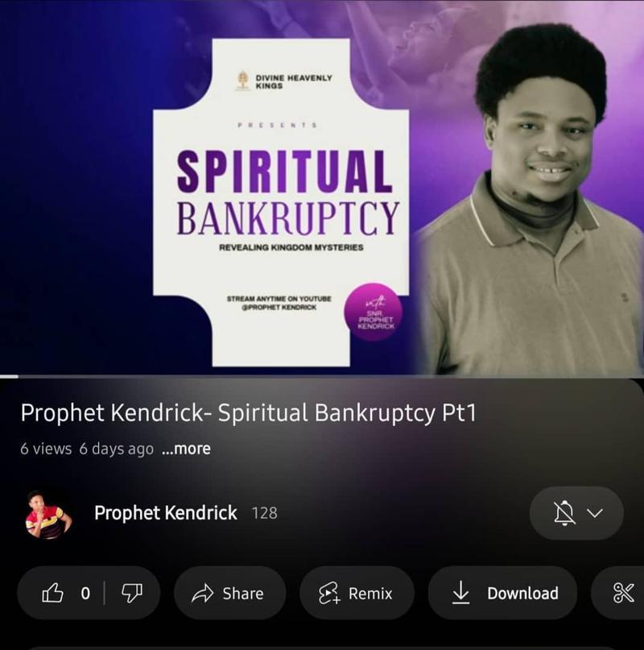
Task: Tap the Spiritual Bankruptcy video player
Action: tap(322, 188)
